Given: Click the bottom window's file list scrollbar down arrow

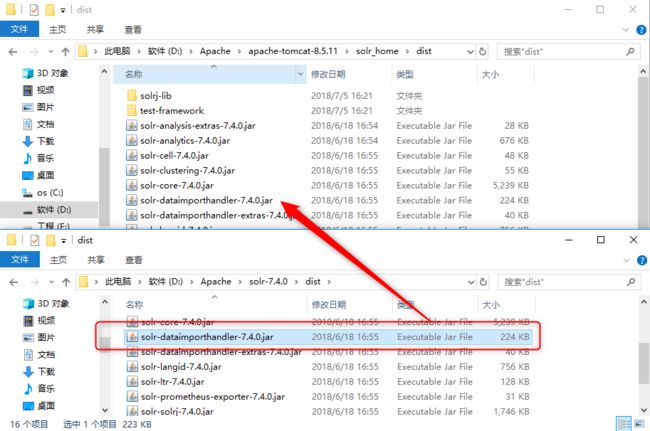Looking at the screenshot, I should [x=643, y=411].
